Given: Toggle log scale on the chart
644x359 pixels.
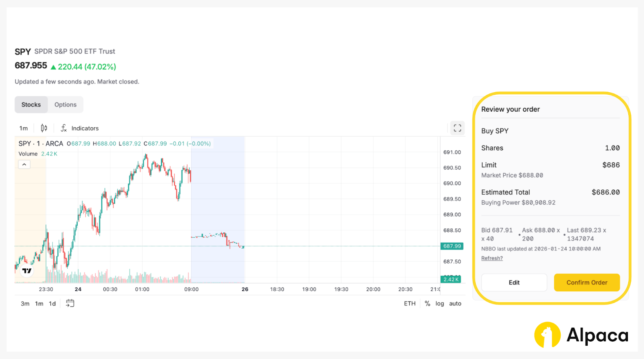Looking at the screenshot, I should (440, 303).
